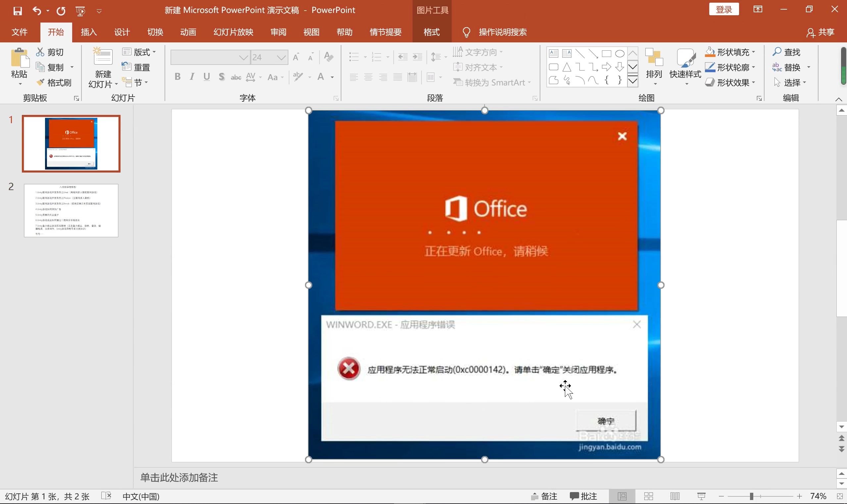Open the 选择 select dropdown
847x504 pixels.
(790, 82)
